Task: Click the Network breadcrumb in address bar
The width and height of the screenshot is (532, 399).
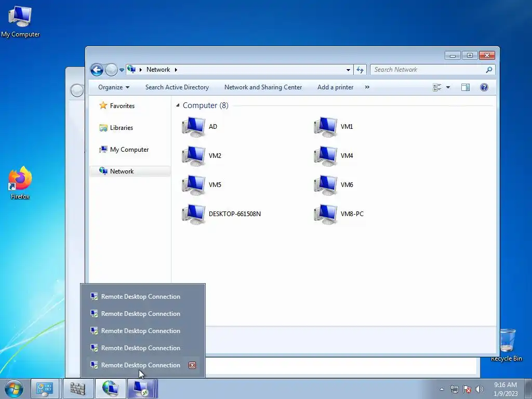Action: coord(158,70)
